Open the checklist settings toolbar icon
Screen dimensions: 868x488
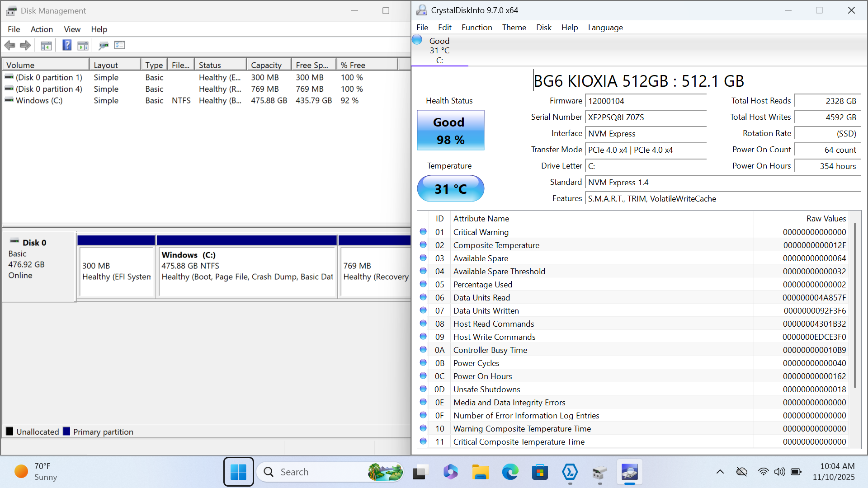click(120, 45)
